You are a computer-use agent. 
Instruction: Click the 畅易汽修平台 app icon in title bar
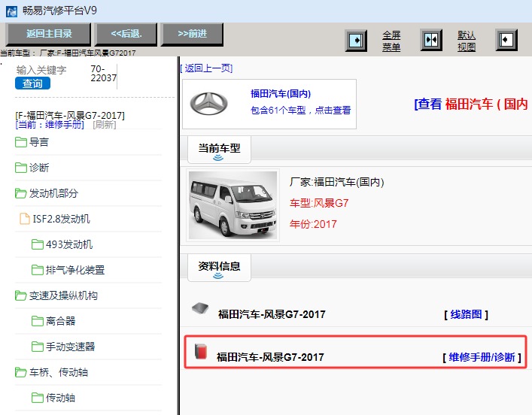click(11, 12)
